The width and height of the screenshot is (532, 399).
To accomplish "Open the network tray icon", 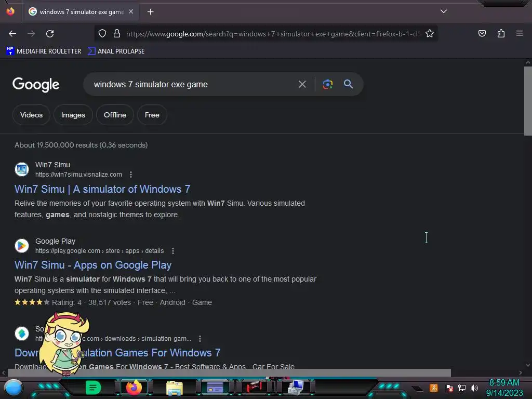I will pyautogui.click(x=462, y=388).
